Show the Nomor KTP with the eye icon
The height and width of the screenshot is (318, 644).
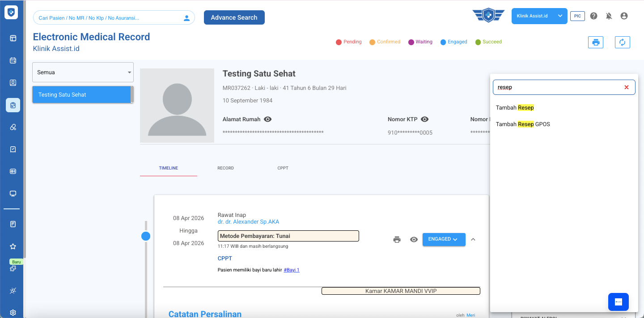tap(425, 119)
